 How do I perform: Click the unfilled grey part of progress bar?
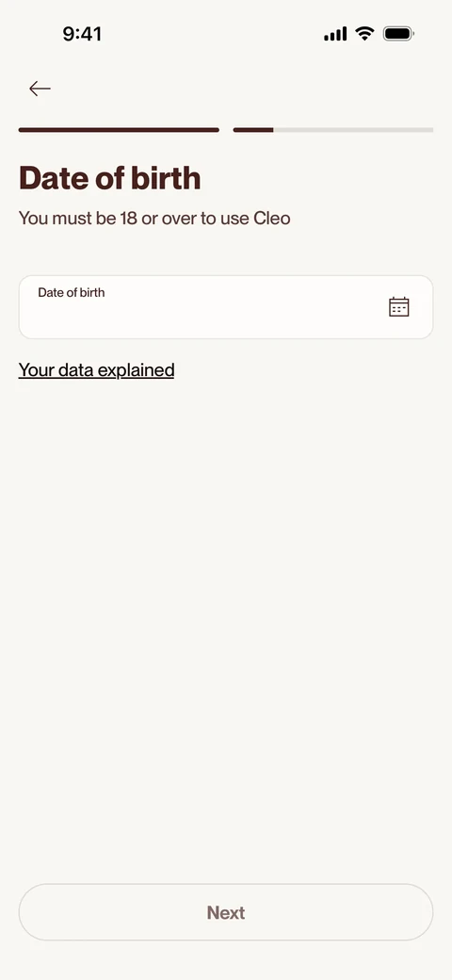(x=353, y=130)
